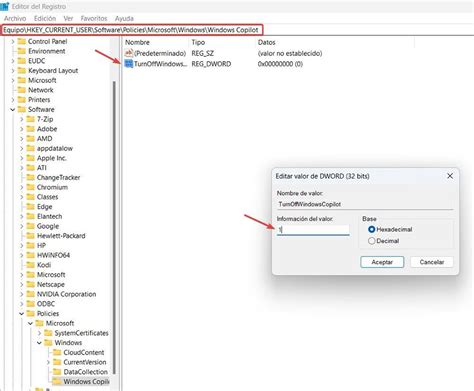Image resolution: width=474 pixels, height=391 pixels.
Task: Select the ChangeTracker folder icon
Action: (x=31, y=177)
